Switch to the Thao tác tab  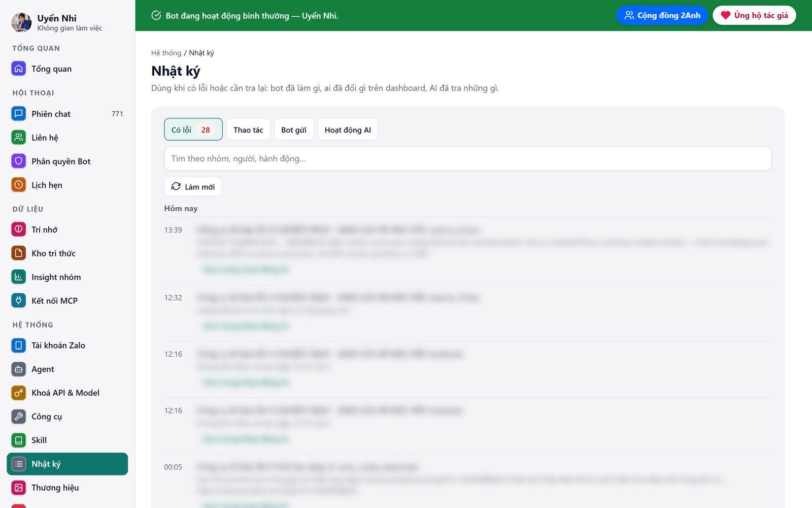248,130
